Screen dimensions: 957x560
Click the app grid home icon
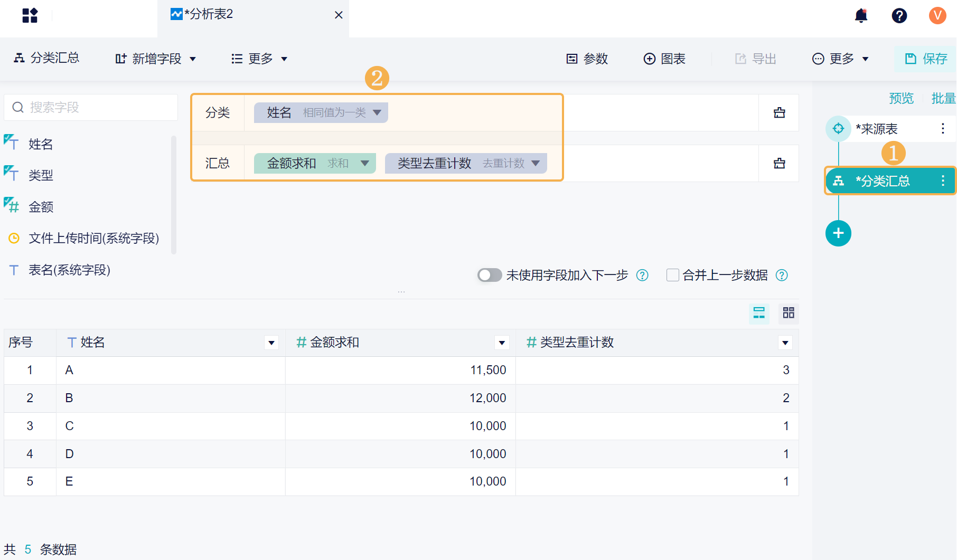click(x=30, y=16)
